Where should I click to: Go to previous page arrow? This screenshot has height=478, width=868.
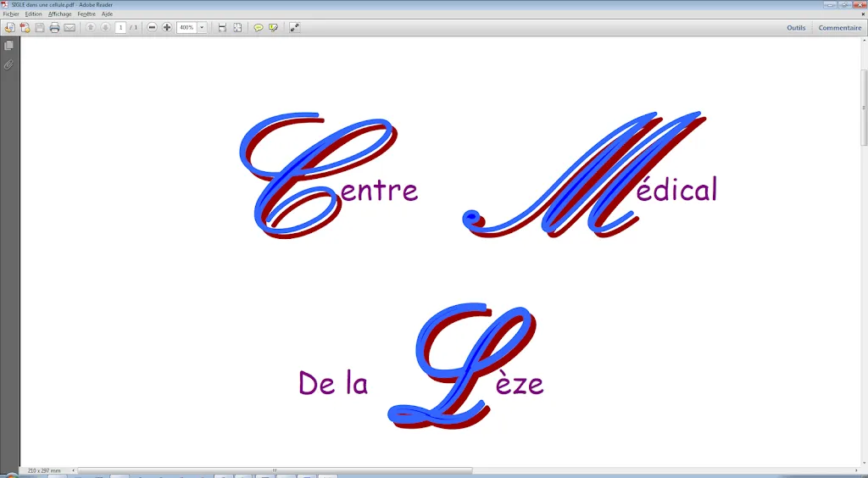tap(90, 27)
